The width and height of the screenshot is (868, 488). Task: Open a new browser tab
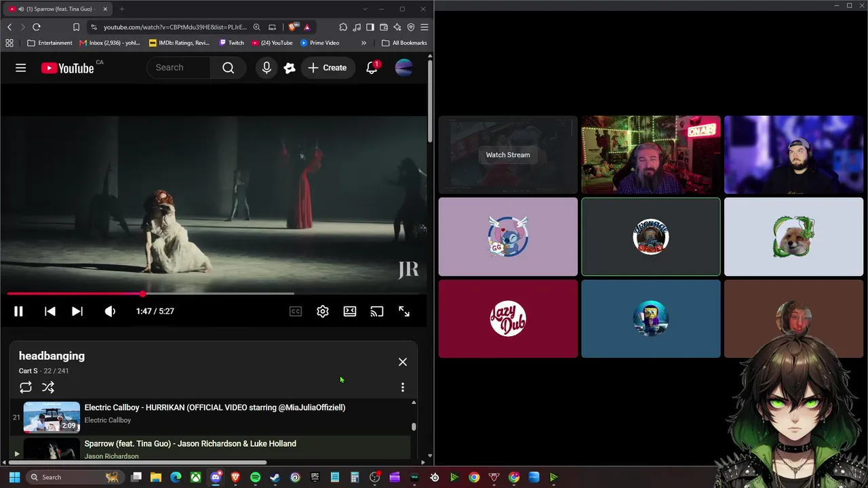(x=122, y=9)
